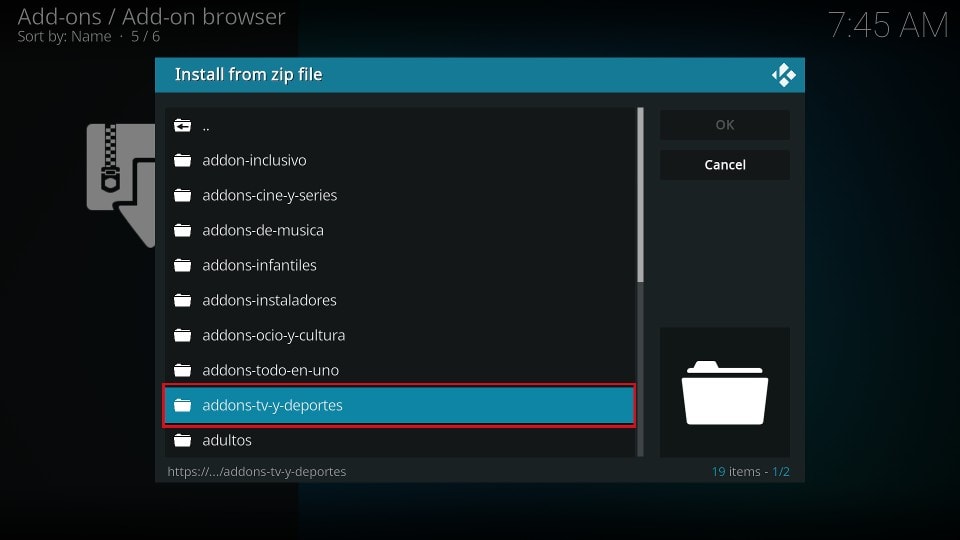
Task: Click the 'Add-ons / Add-on browser' heading
Action: pyautogui.click(x=151, y=17)
